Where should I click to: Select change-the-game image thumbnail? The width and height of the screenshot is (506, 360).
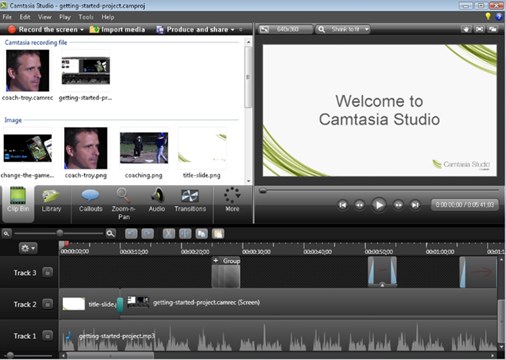pos(28,148)
